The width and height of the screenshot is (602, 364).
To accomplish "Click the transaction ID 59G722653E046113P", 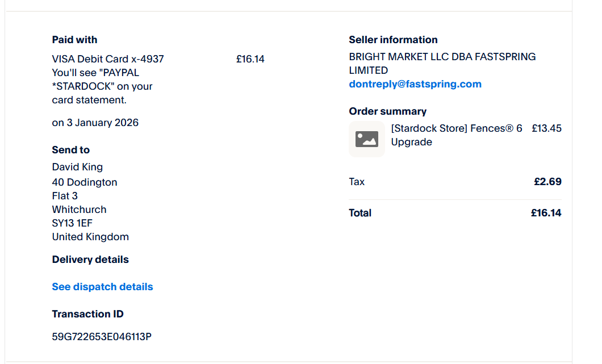I will click(x=102, y=337).
